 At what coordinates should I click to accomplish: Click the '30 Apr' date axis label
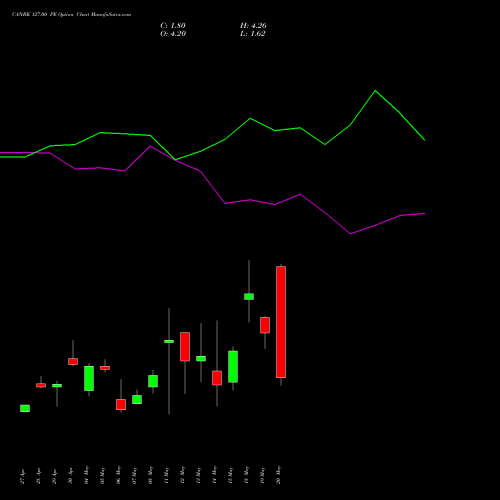[71, 476]
